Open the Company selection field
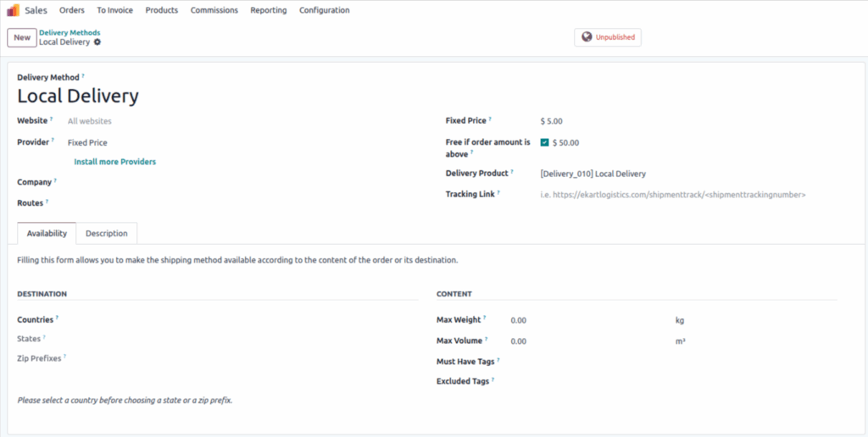 coord(243,182)
